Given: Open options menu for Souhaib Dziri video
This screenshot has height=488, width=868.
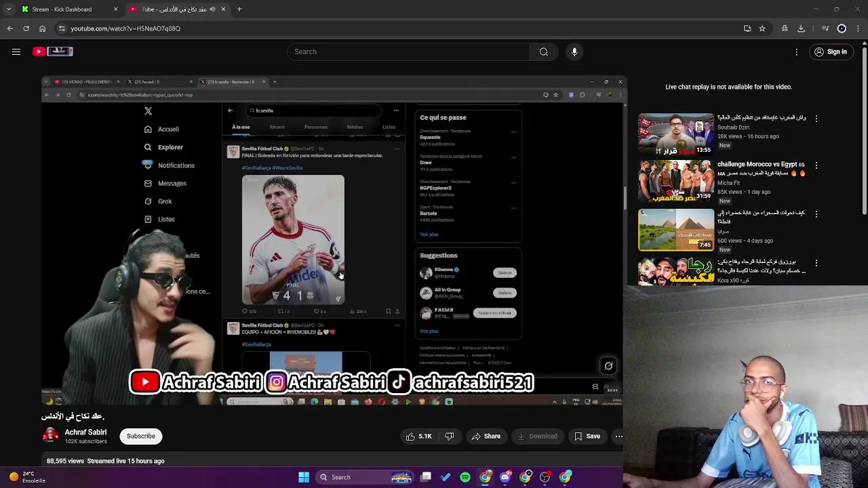Looking at the screenshot, I should [816, 119].
